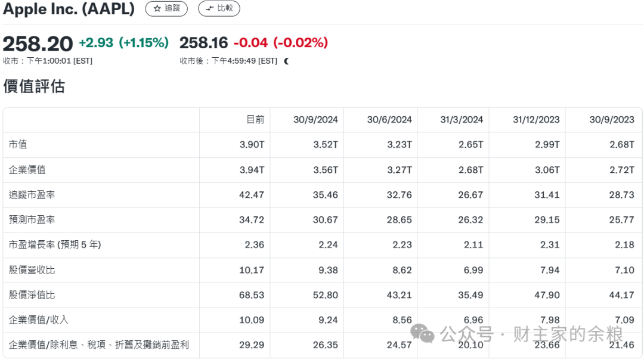The width and height of the screenshot is (644, 360).
Task: Click the after-hours price 258.16
Action: point(204,43)
